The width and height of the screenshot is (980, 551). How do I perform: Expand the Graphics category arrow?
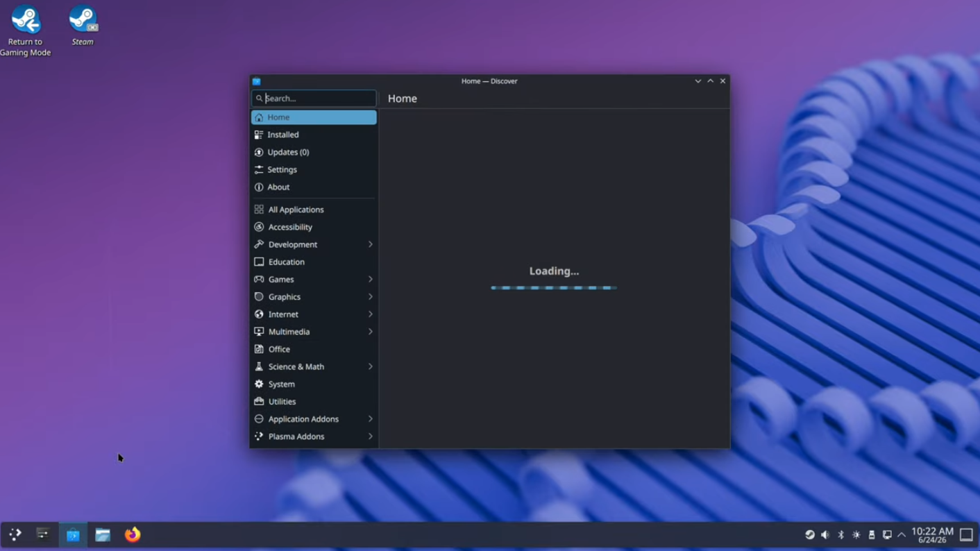(371, 296)
